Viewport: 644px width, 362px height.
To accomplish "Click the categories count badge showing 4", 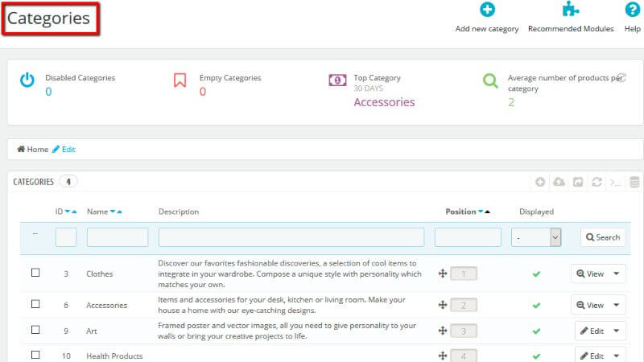I will (x=68, y=182).
